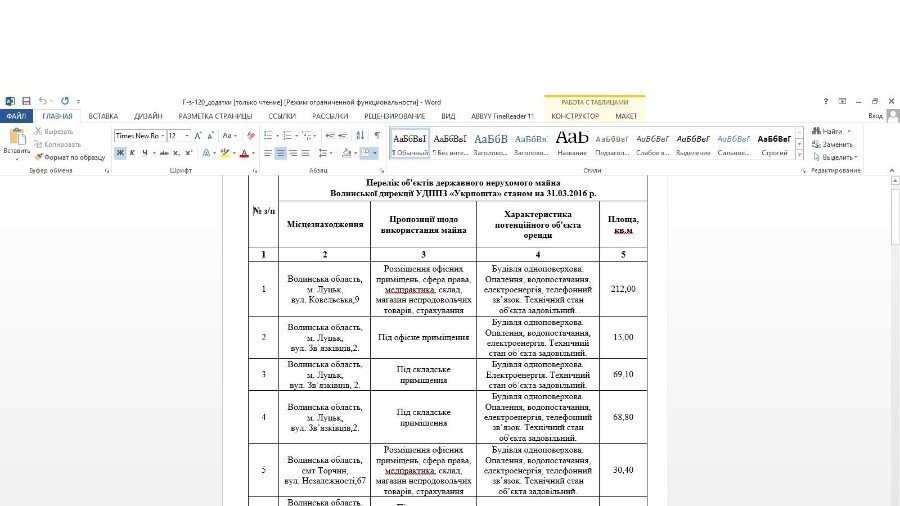Open the font size dropdown
This screenshot has height=506, width=900.
tap(186, 135)
